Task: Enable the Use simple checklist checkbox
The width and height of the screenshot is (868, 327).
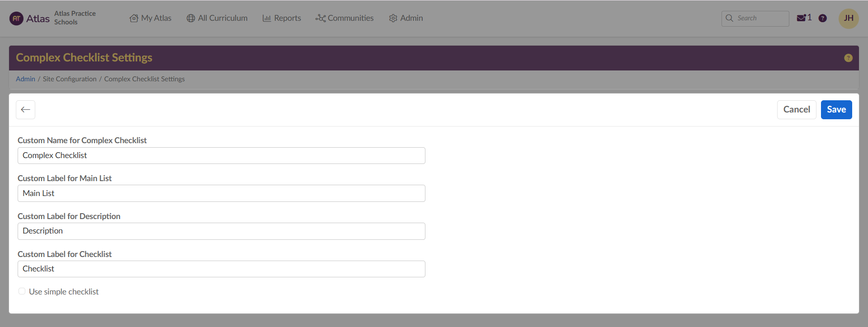Action: [22, 291]
